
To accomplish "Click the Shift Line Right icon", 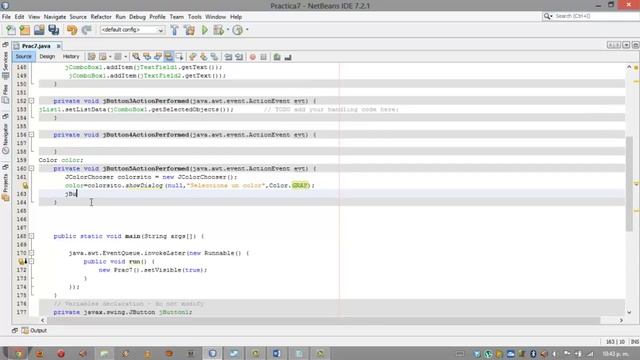I will click(239, 57).
